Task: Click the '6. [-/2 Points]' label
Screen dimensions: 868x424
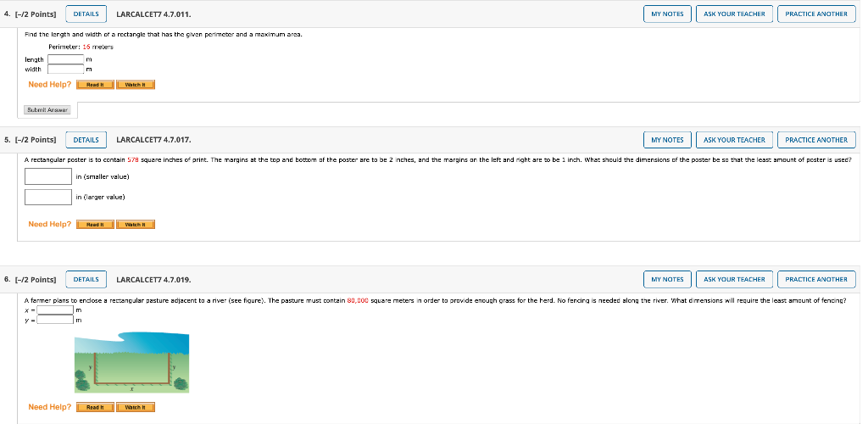Action: [31, 280]
